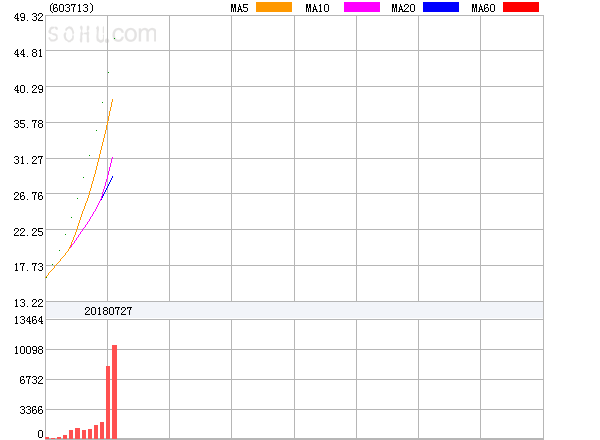Click the blue MA20 legend swatch

441,7
